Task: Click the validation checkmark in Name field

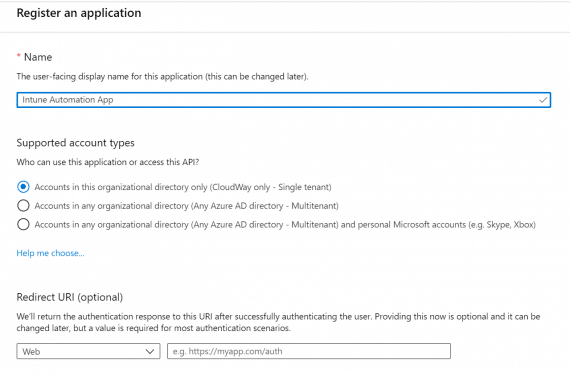Action: coord(543,100)
